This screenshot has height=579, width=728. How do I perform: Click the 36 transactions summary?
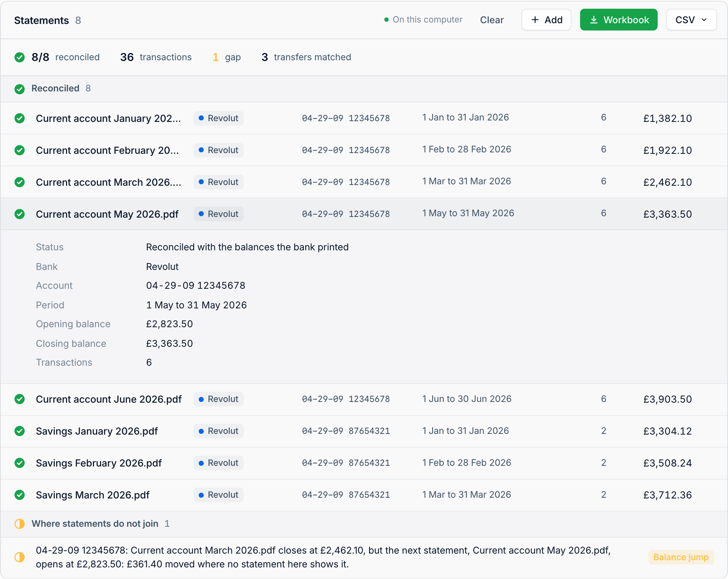[156, 57]
